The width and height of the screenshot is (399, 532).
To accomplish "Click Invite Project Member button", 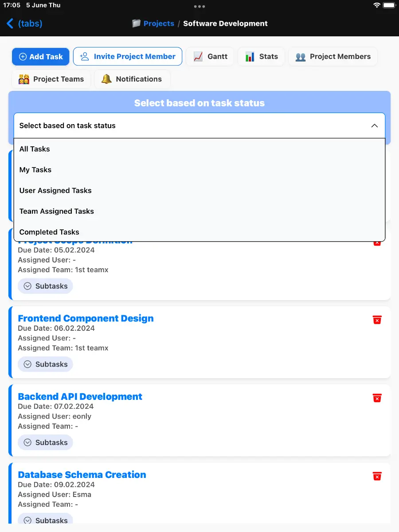I will (128, 57).
